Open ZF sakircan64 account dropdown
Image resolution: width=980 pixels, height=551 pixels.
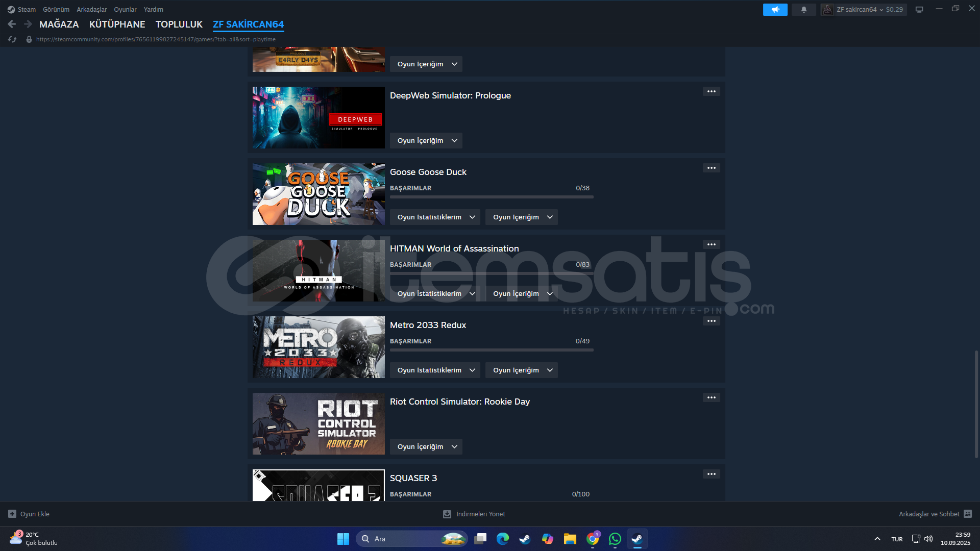tap(864, 9)
